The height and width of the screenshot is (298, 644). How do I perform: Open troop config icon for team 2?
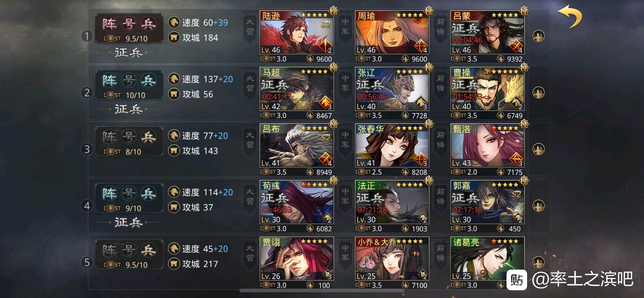click(539, 93)
